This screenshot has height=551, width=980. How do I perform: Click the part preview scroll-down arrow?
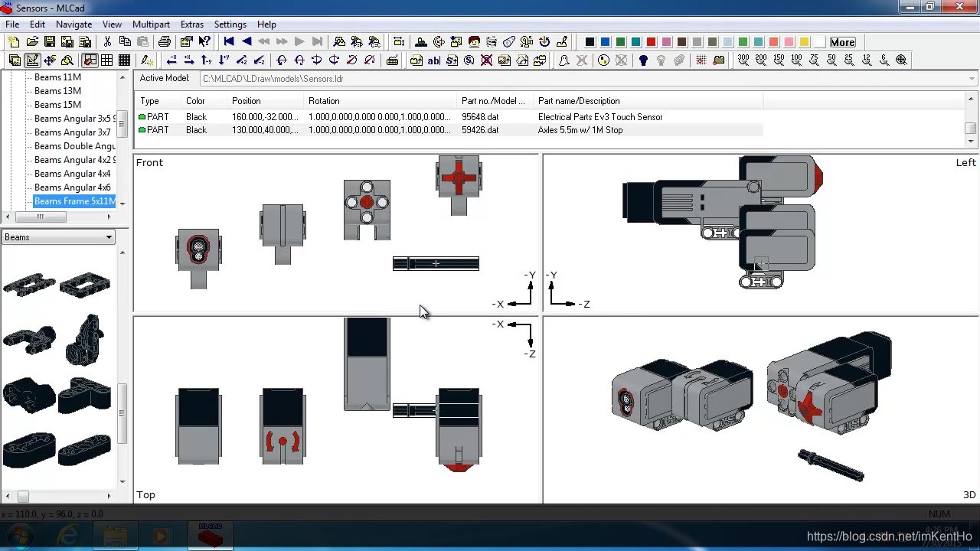pos(122,482)
